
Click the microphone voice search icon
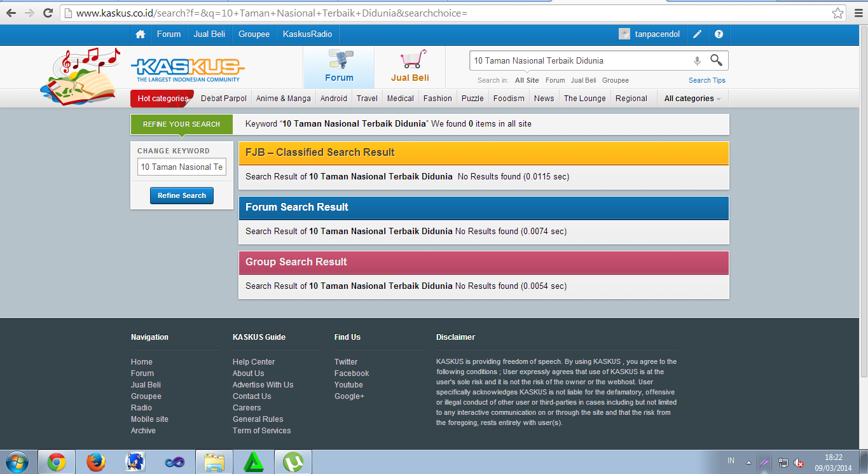697,60
